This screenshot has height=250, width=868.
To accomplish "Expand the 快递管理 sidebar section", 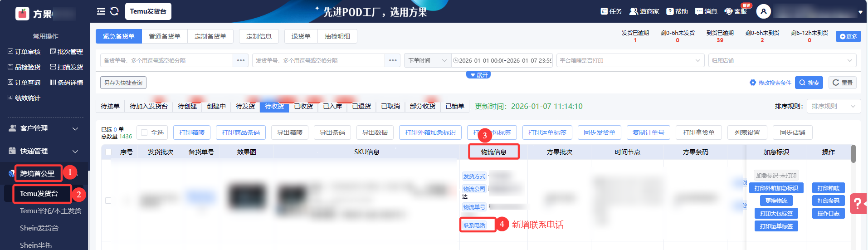I will point(44,151).
